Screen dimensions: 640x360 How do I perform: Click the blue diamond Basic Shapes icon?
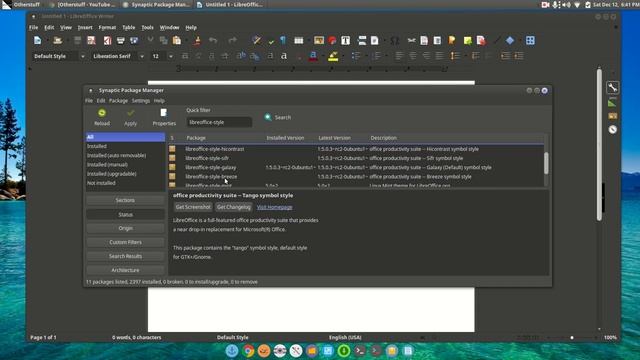click(510, 40)
